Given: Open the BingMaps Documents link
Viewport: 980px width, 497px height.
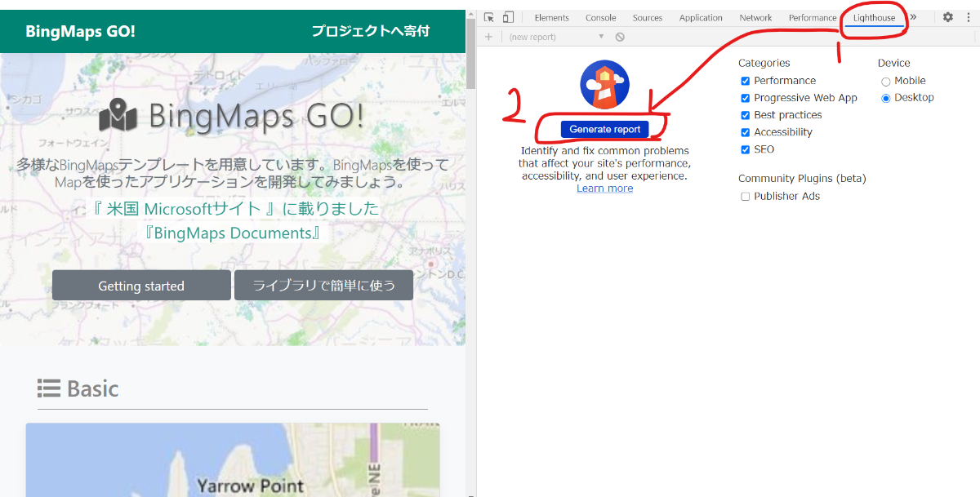Looking at the screenshot, I should tap(233, 233).
